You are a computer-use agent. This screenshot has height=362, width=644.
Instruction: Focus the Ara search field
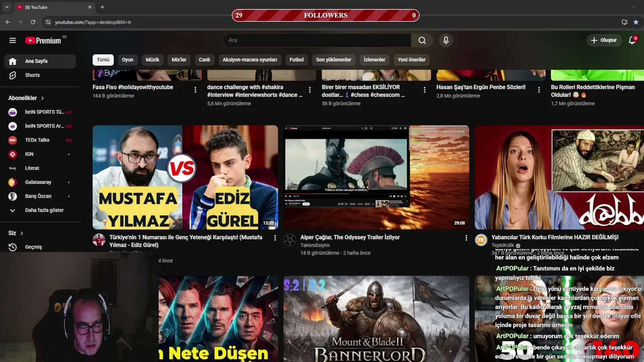[317, 40]
